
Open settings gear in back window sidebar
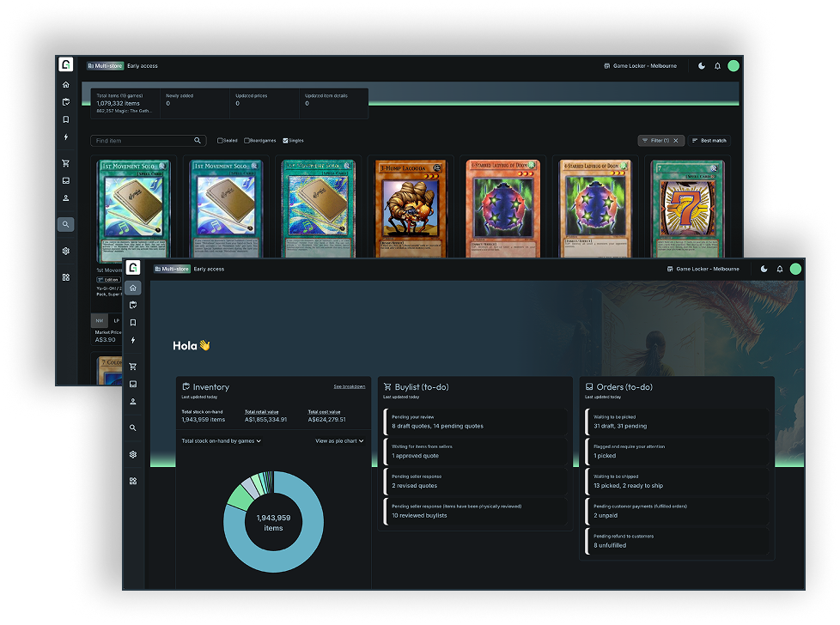click(x=66, y=251)
